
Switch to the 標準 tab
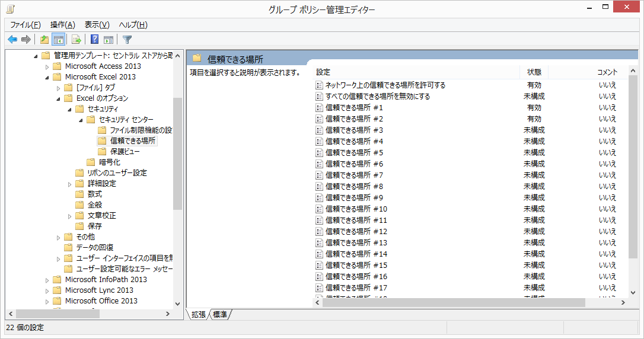click(220, 314)
